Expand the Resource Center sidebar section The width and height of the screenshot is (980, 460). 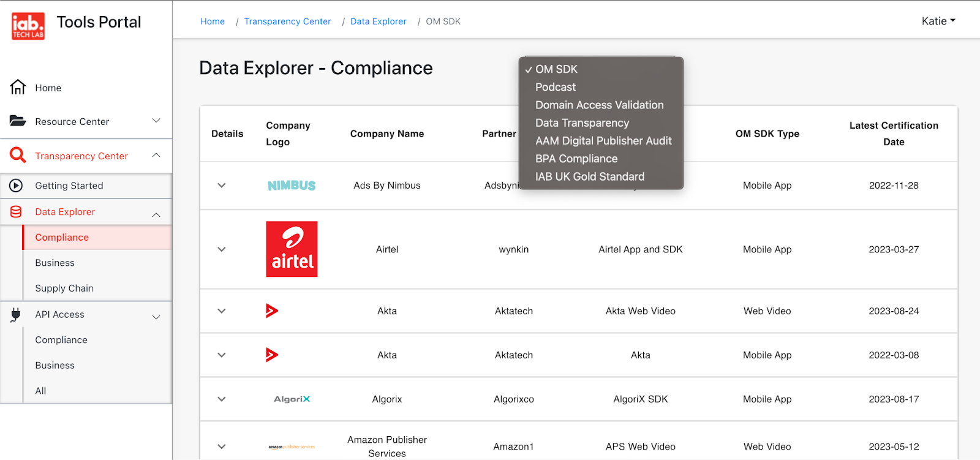tap(156, 121)
